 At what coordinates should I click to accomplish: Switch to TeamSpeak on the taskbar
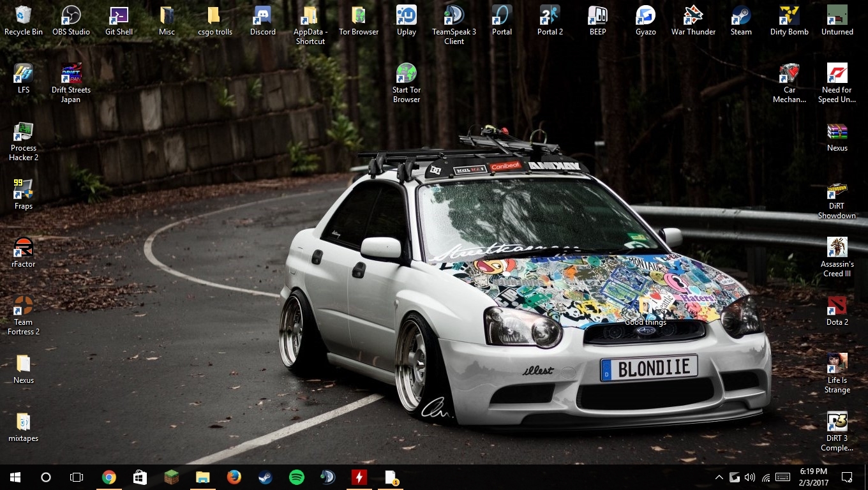(328, 477)
